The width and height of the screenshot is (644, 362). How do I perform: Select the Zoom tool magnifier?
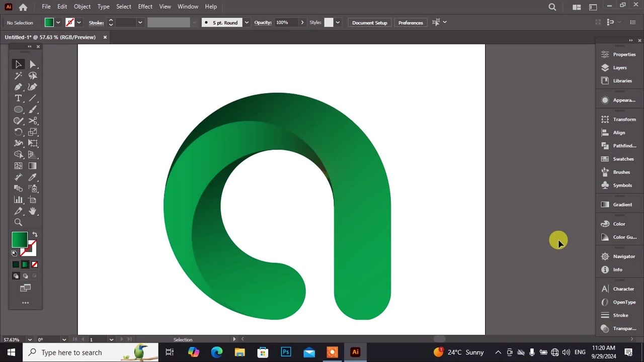point(18,222)
